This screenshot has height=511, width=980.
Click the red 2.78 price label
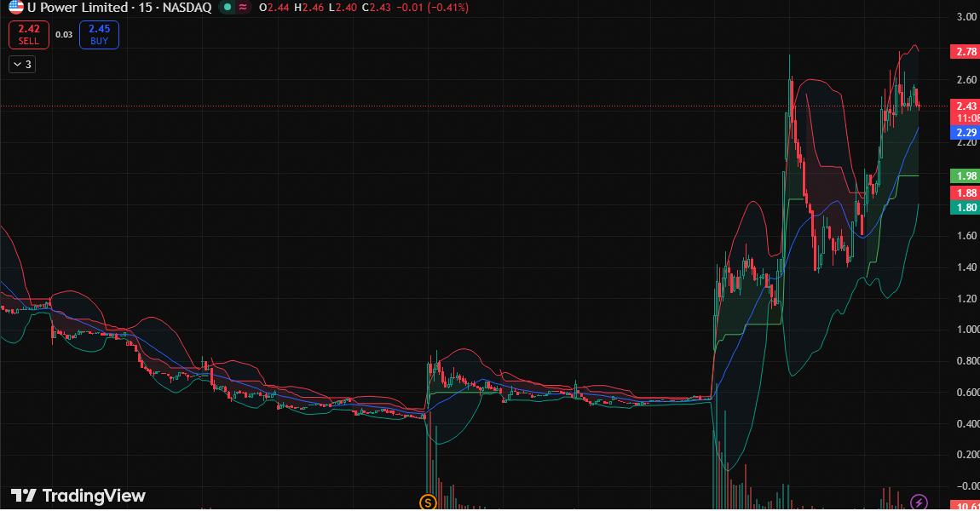tap(965, 51)
